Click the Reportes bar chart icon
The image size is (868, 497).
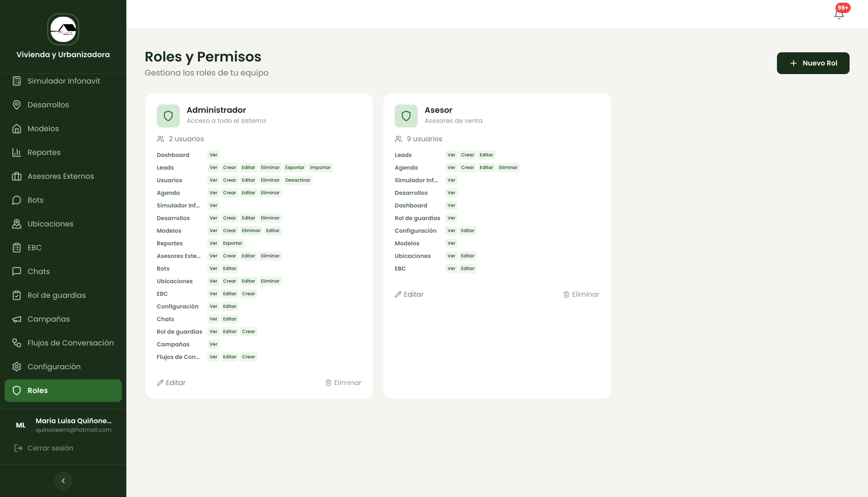(x=16, y=153)
